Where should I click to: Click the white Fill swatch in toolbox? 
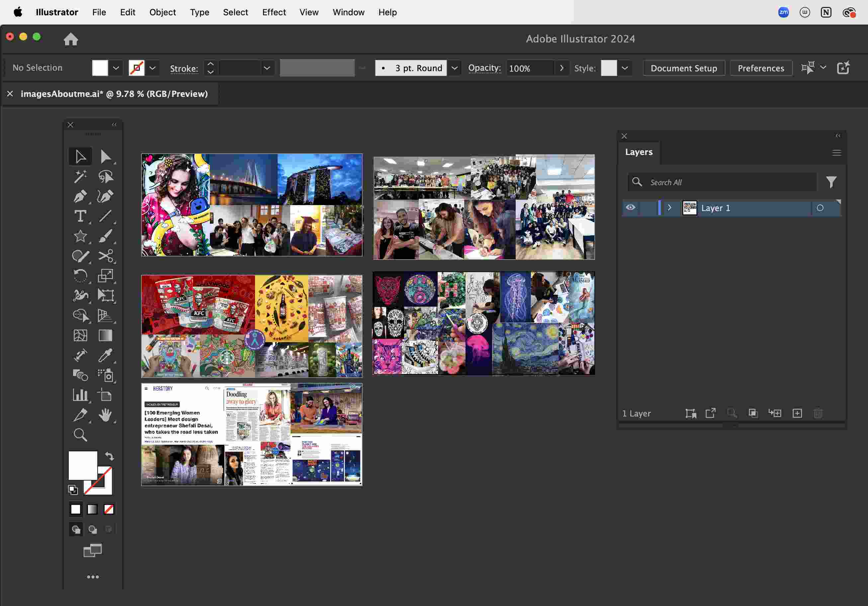coord(83,466)
